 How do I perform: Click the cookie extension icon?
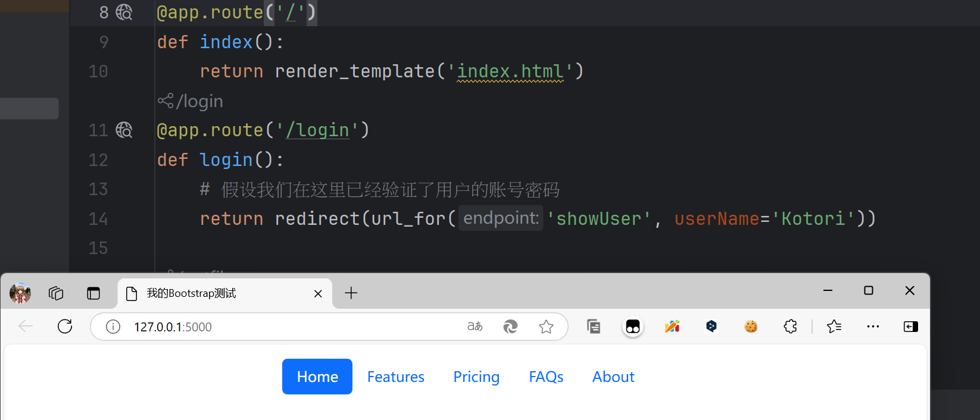(x=751, y=327)
